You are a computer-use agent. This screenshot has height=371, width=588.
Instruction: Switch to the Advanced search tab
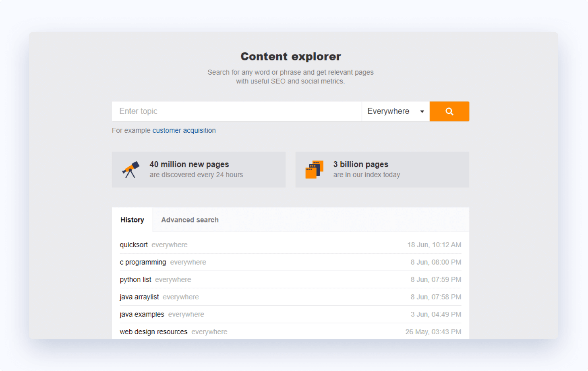pos(190,220)
